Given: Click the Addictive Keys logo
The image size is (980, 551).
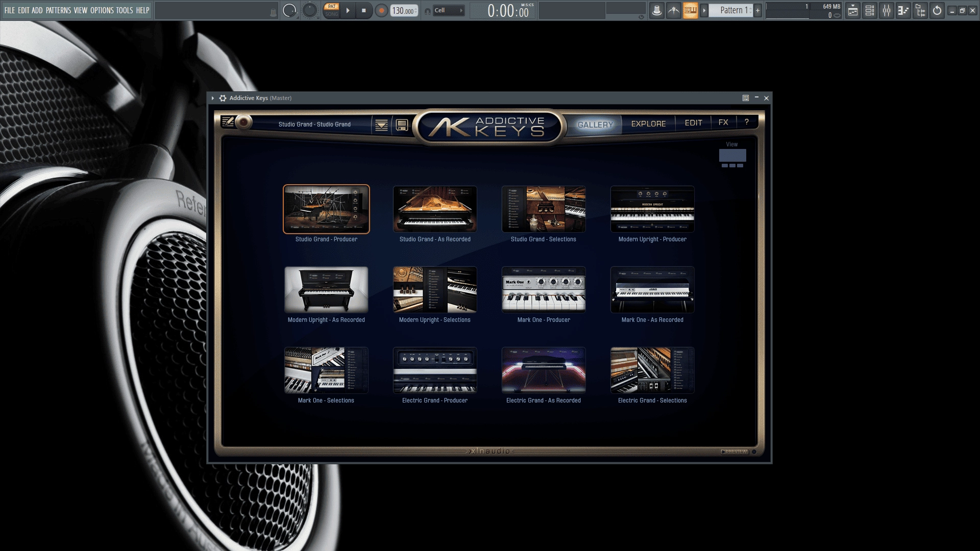Looking at the screenshot, I should pos(489,127).
